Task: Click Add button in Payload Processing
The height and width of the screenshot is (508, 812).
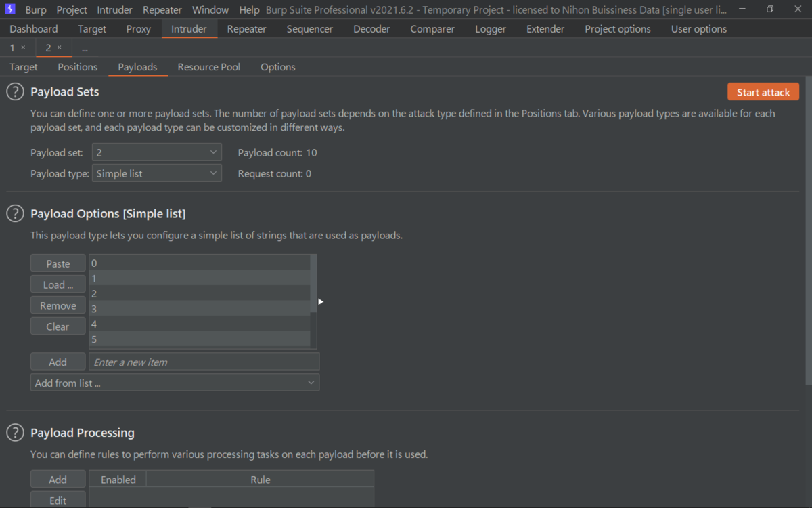Action: pyautogui.click(x=58, y=479)
